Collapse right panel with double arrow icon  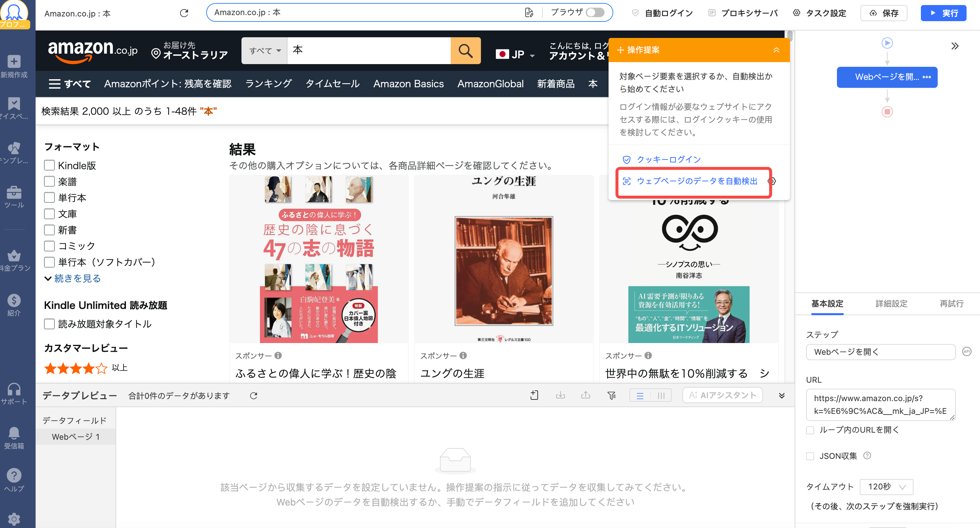955,46
